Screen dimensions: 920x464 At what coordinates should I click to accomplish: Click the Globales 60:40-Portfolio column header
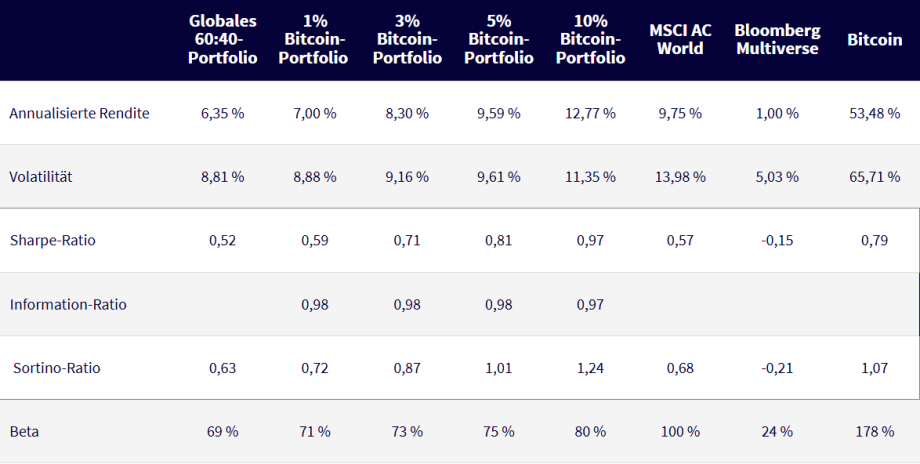[222, 40]
